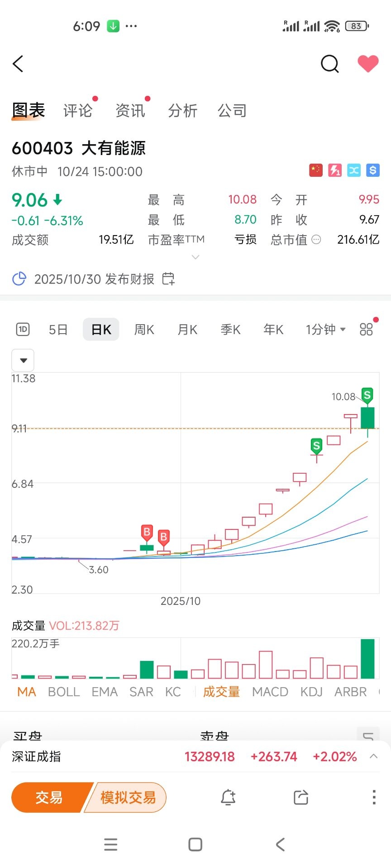The height and width of the screenshot is (868, 391).
Task: Open the 分析 tab
Action: 183,110
